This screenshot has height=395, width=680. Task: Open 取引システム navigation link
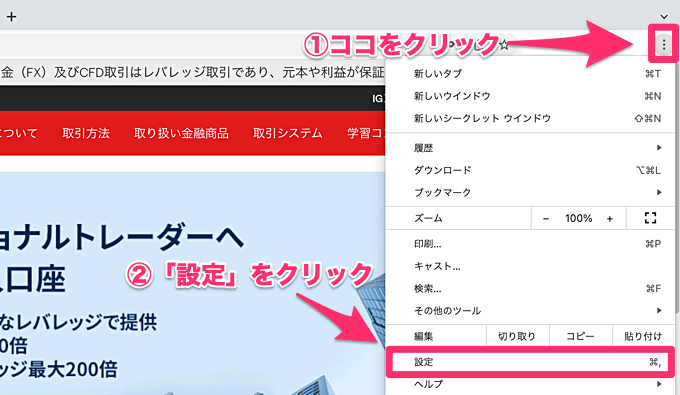[x=288, y=133]
